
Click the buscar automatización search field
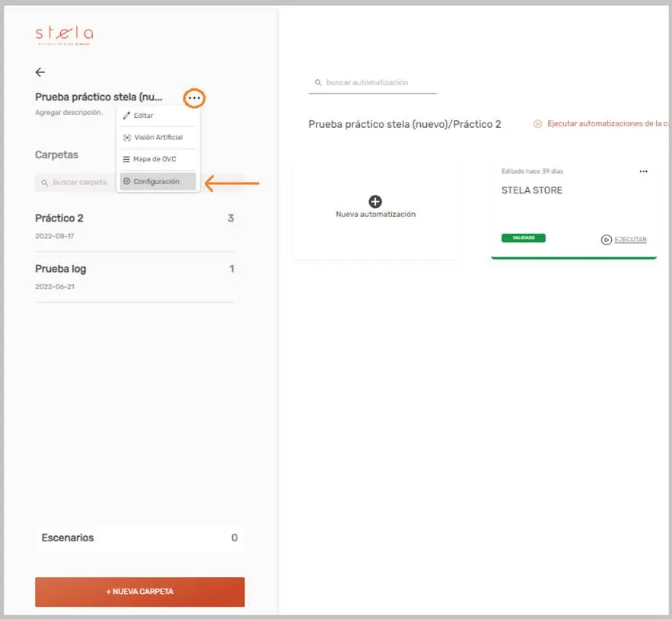(x=378, y=82)
